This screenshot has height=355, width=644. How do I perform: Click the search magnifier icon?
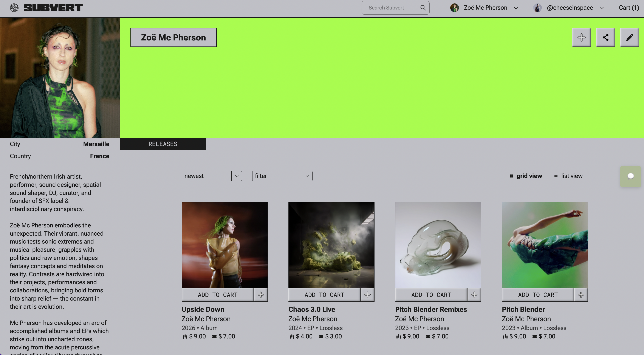pyautogui.click(x=423, y=8)
